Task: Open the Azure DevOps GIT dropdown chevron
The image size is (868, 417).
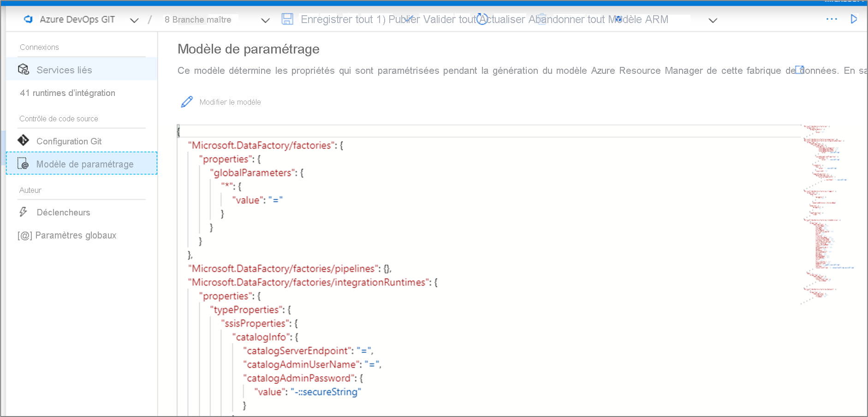Action: click(134, 20)
